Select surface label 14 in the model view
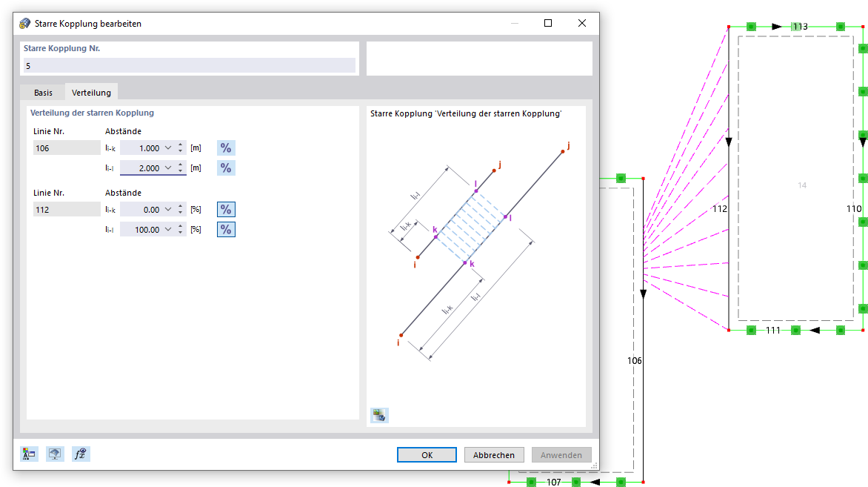868x487 pixels. click(802, 185)
